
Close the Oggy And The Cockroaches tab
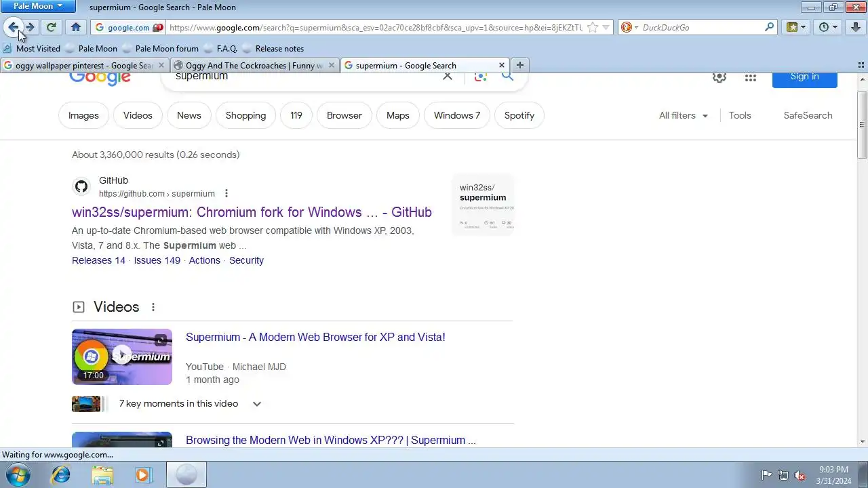click(332, 66)
